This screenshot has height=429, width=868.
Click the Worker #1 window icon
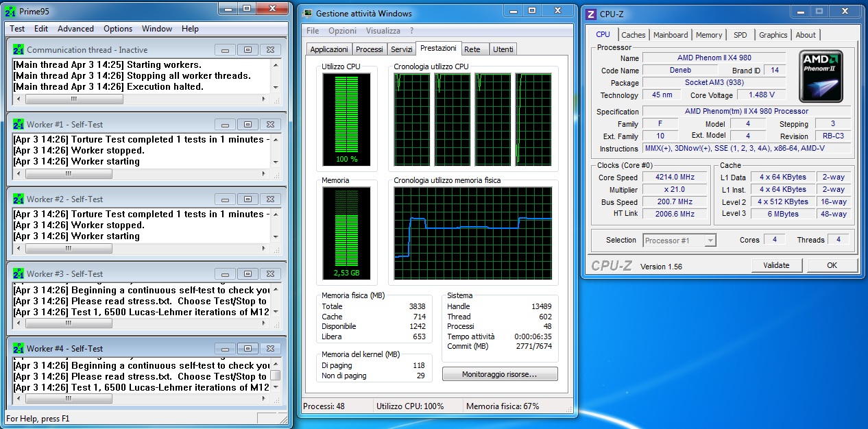[x=19, y=124]
